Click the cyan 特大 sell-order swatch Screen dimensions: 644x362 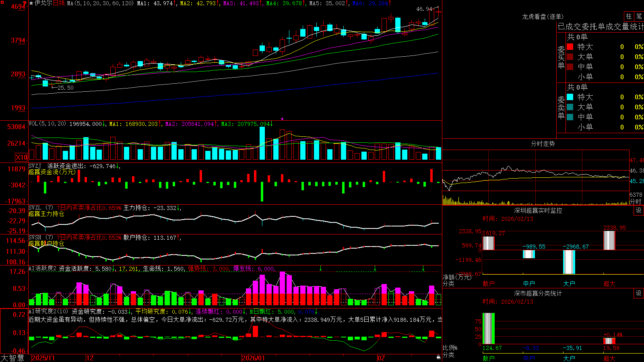tap(570, 97)
